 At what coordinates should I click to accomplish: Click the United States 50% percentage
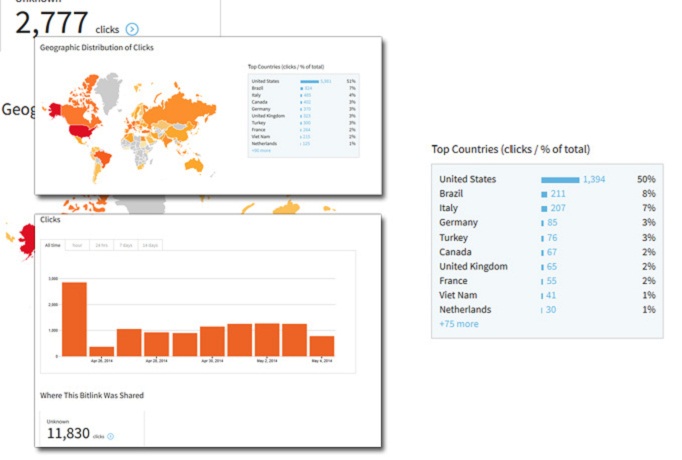[646, 179]
